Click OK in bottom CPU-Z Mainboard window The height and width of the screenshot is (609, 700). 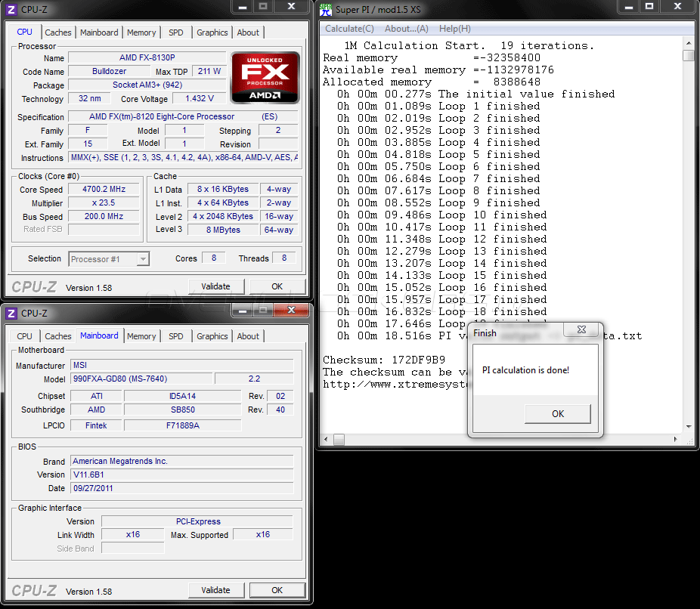tap(277, 590)
